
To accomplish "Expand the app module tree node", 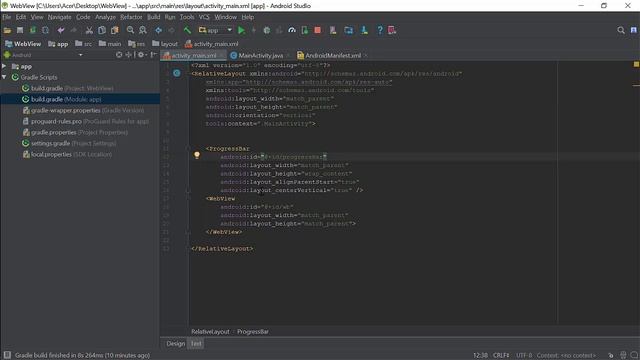I will click(4, 66).
